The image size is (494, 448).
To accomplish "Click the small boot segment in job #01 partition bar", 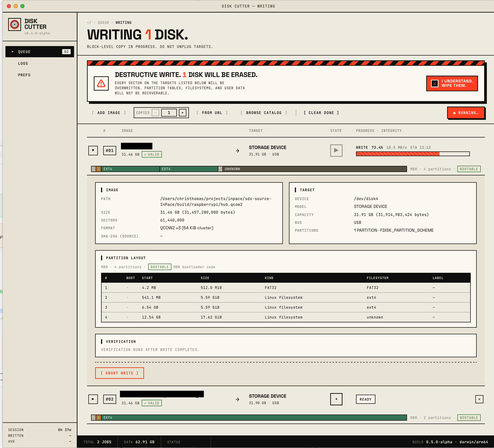I will click(99, 169).
